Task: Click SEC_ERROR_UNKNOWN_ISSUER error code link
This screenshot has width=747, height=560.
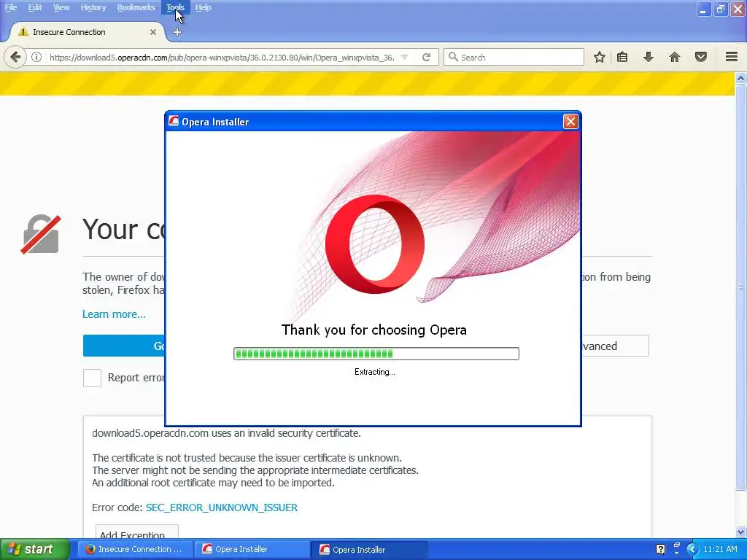Action: click(222, 507)
